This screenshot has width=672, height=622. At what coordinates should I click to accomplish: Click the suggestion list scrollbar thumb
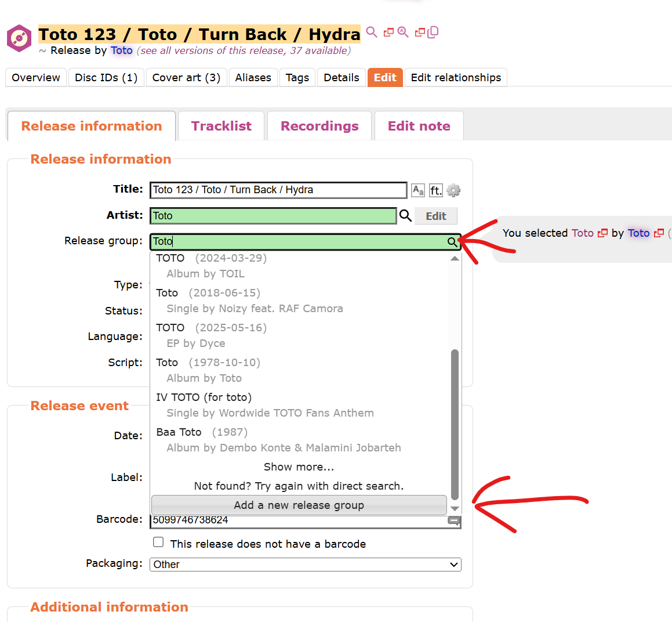pos(455,425)
